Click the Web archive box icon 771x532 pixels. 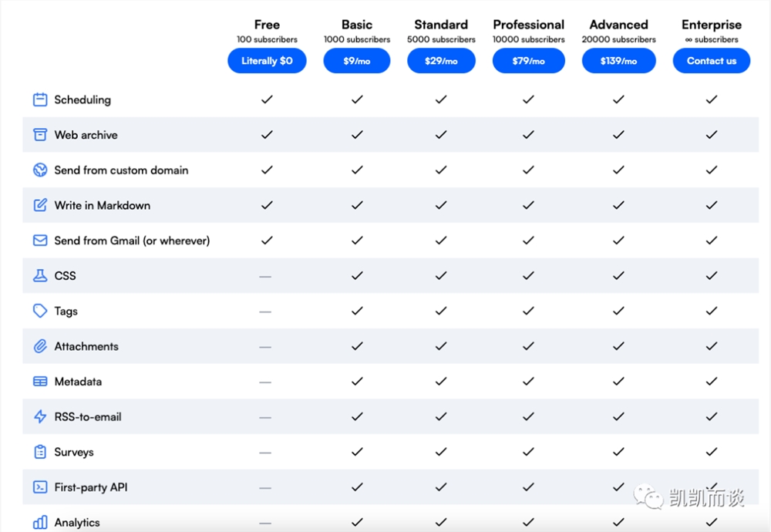coord(40,135)
